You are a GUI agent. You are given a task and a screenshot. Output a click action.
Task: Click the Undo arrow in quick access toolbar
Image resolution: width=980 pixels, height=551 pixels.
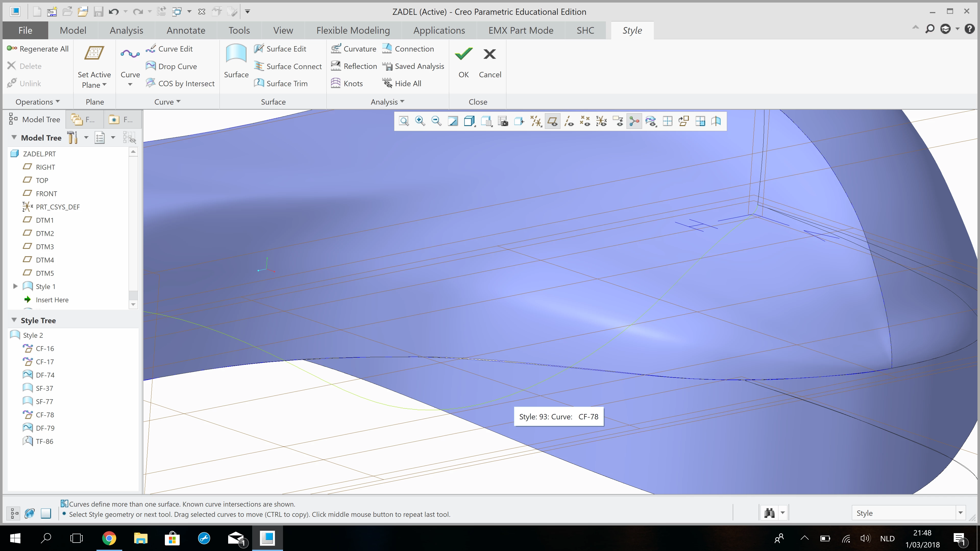pyautogui.click(x=113, y=11)
